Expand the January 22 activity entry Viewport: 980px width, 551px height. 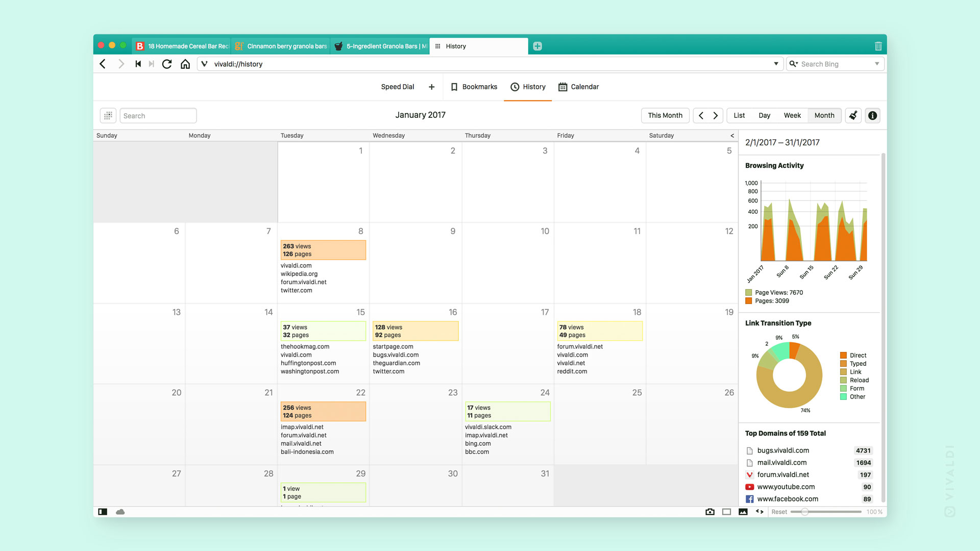pos(323,411)
